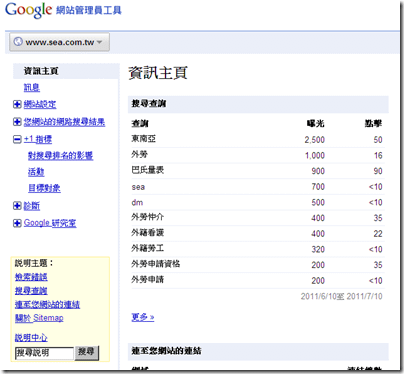Select the 巴氏量表 query
Viewport: 404px width, 374px height.
point(148,170)
